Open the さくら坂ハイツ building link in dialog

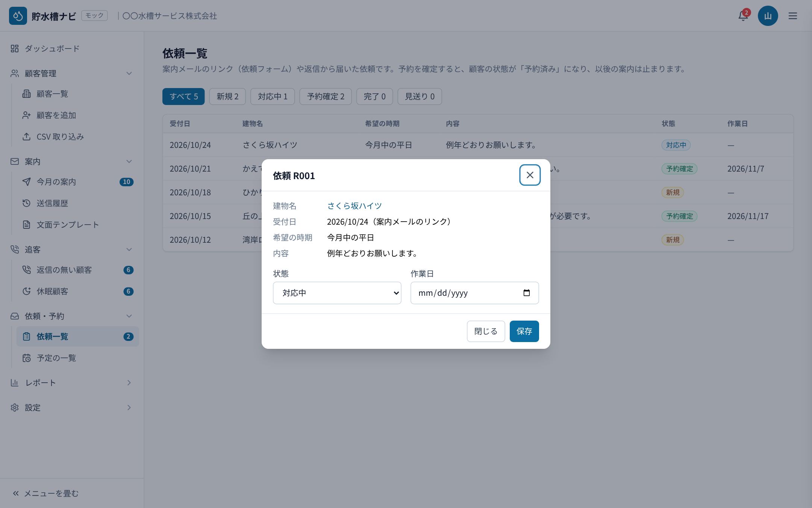(354, 206)
